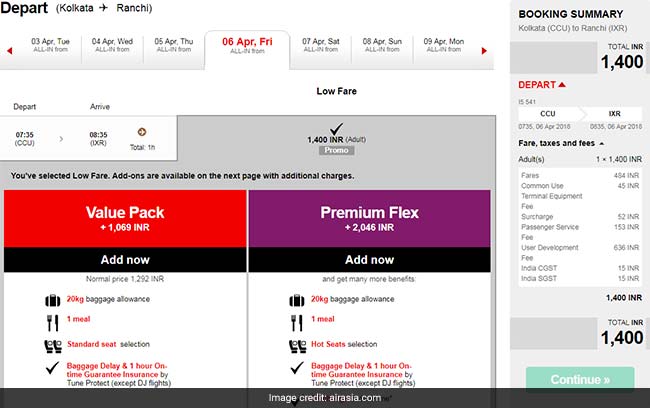650x408 pixels.
Task: Click the red Value Pack header banner
Action: point(125,218)
